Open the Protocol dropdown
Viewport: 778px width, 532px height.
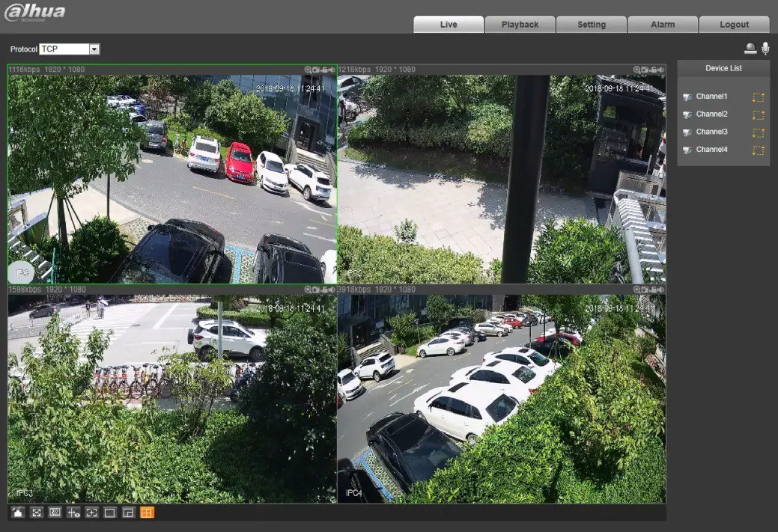coord(94,49)
